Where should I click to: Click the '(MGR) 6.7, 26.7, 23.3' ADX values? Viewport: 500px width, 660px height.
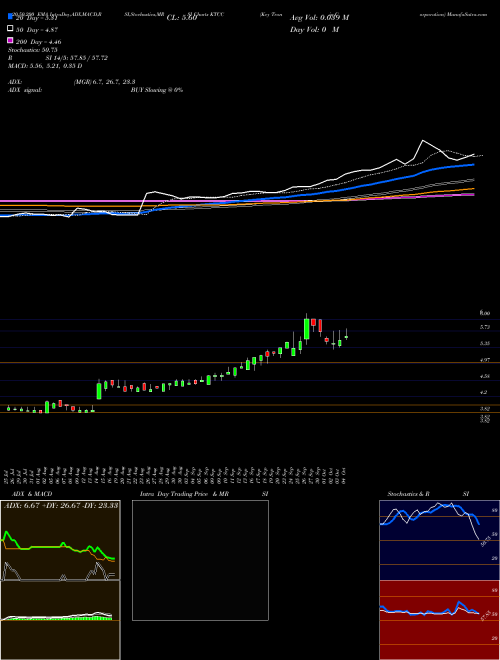point(104,82)
